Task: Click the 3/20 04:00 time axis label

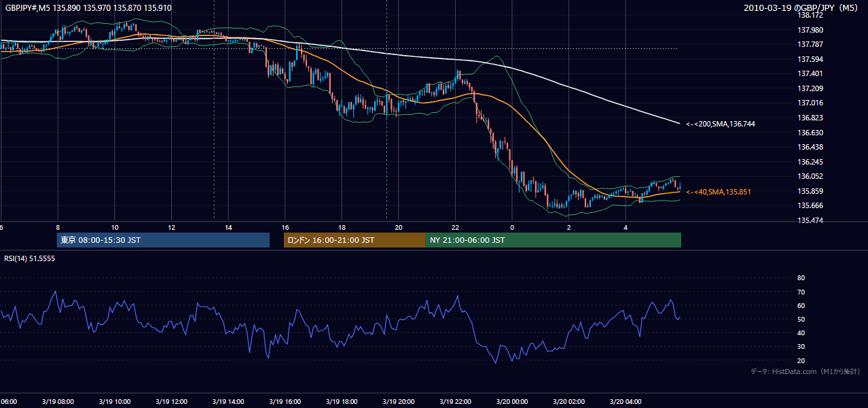Action: [626, 402]
